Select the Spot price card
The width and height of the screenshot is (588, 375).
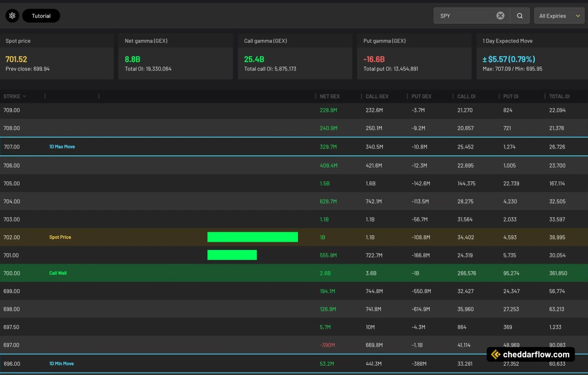57,56
